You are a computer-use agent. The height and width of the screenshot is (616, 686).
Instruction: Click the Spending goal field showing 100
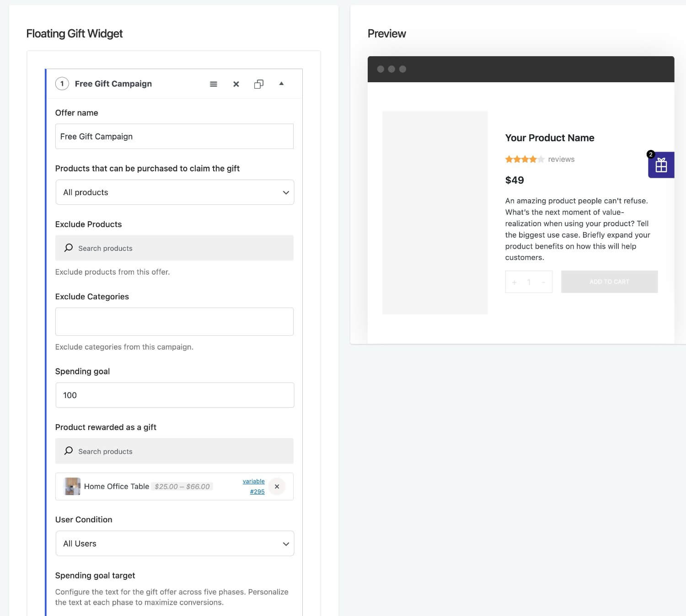click(175, 395)
